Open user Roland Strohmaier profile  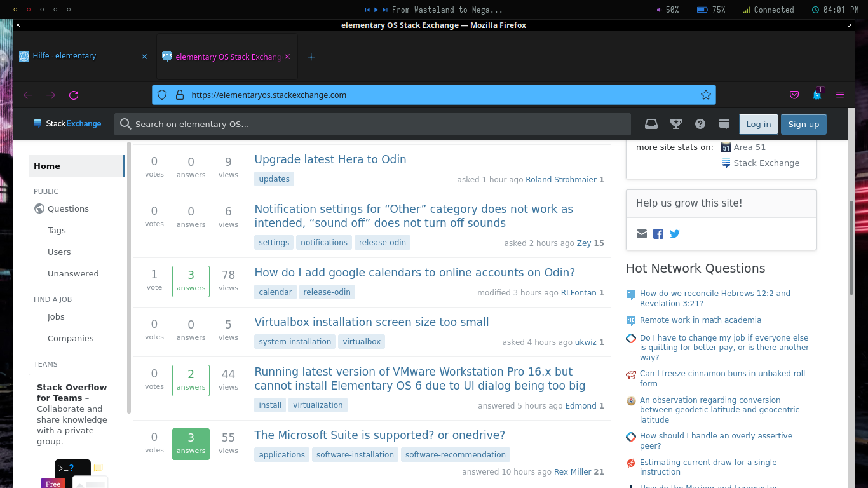(x=561, y=180)
